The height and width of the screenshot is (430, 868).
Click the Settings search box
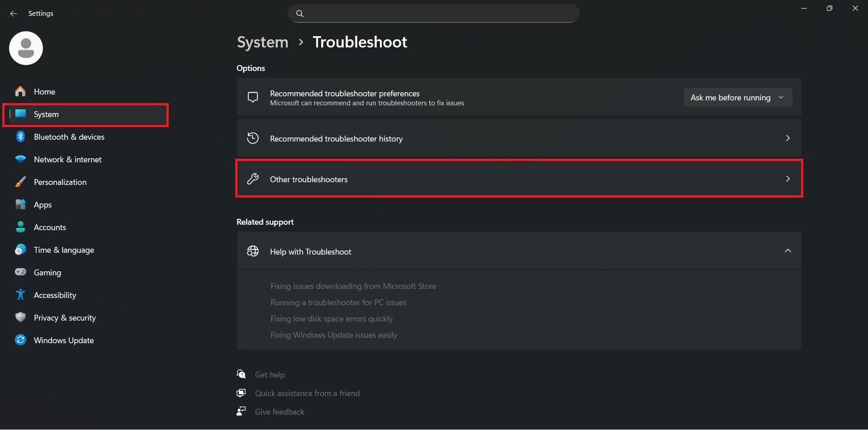[433, 14]
